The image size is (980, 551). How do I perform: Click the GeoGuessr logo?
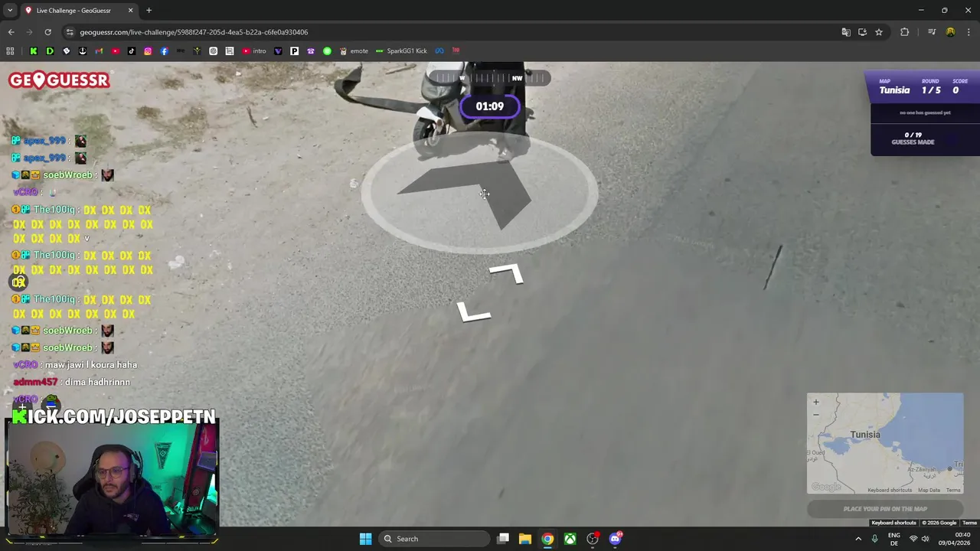59,80
